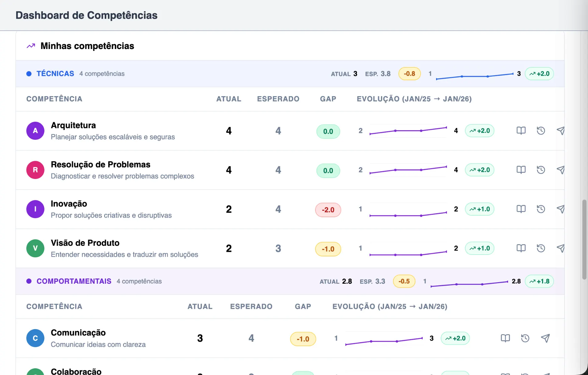The image size is (588, 375).
Task: Click Comunicação +2.0 evolution badge
Action: pyautogui.click(x=455, y=338)
